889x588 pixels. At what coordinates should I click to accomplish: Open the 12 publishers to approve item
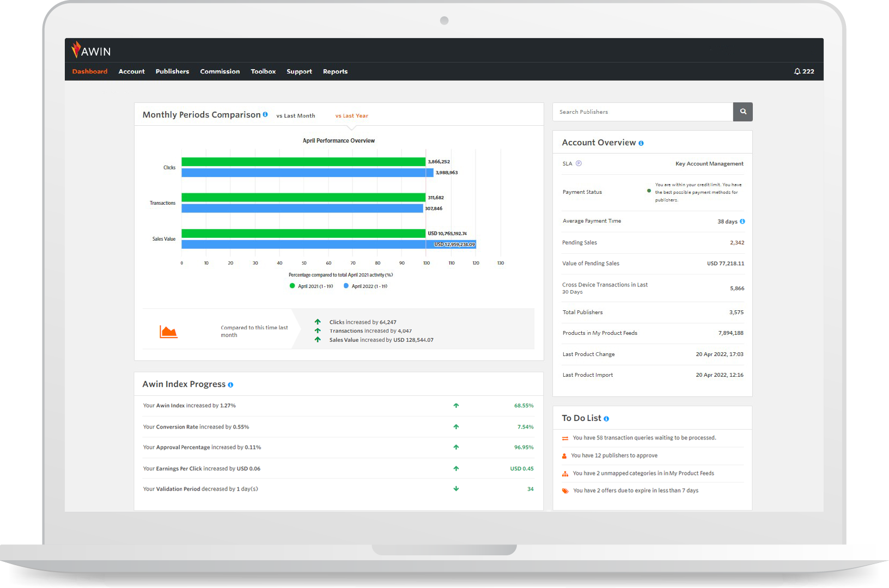point(614,456)
